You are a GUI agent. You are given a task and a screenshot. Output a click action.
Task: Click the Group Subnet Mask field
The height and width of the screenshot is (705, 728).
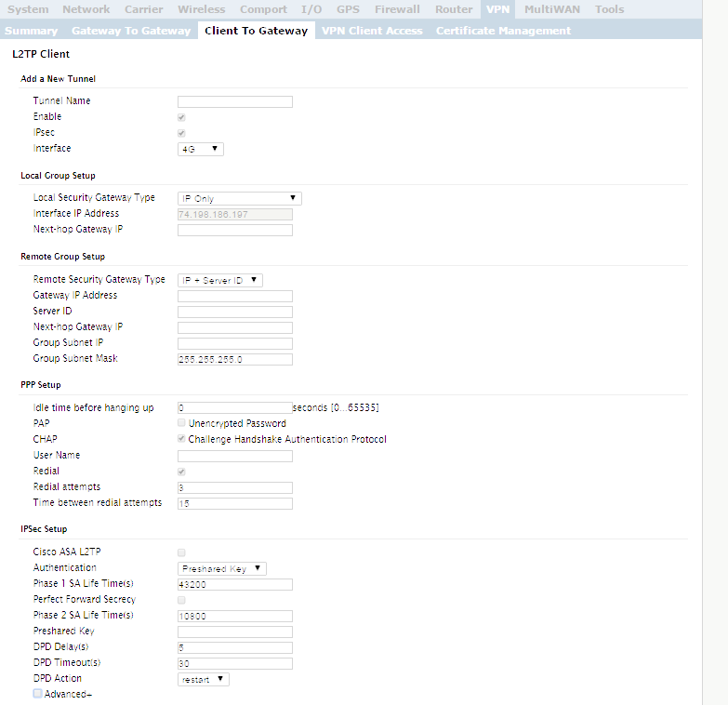(x=235, y=359)
